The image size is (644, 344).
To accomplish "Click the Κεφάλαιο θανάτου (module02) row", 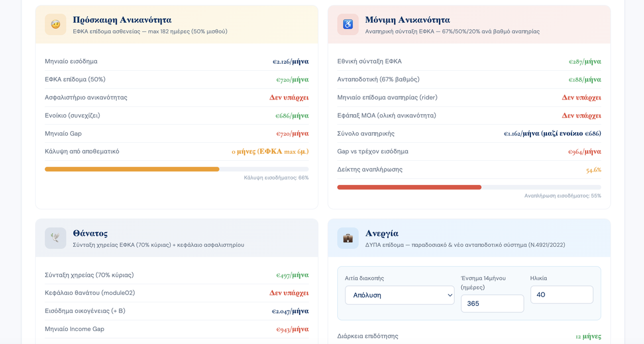I will (x=177, y=293).
